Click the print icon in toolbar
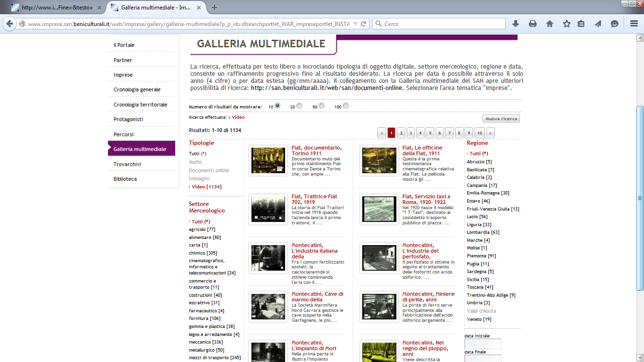644x362 pixels. (x=533, y=24)
